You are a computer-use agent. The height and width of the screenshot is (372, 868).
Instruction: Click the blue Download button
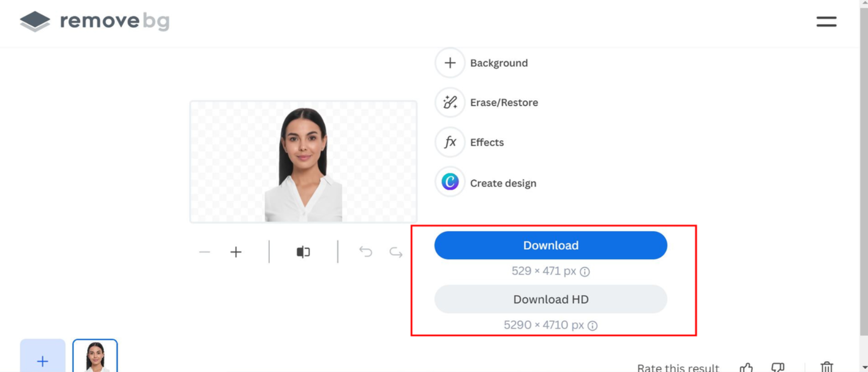point(551,245)
